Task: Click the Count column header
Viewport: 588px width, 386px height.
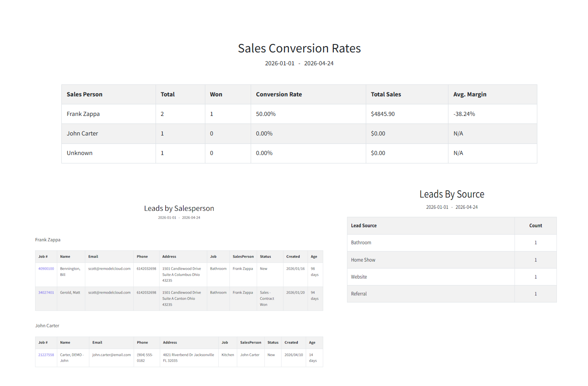Action: pos(535,226)
